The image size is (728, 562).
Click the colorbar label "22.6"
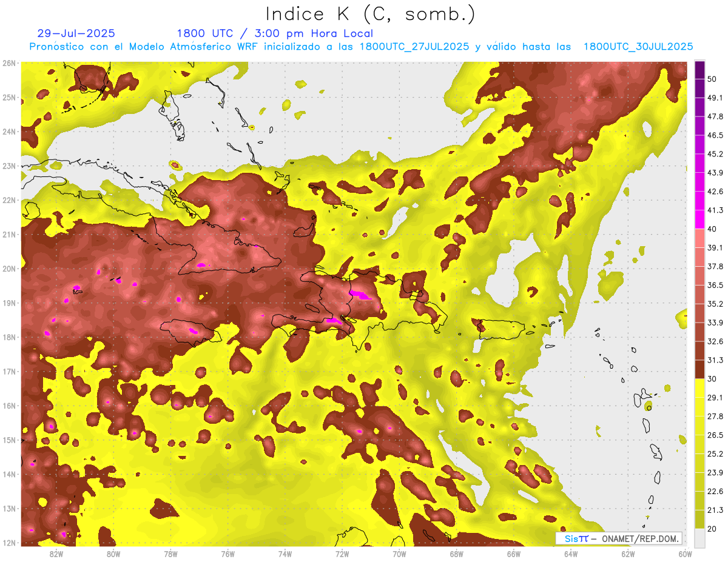pyautogui.click(x=715, y=492)
